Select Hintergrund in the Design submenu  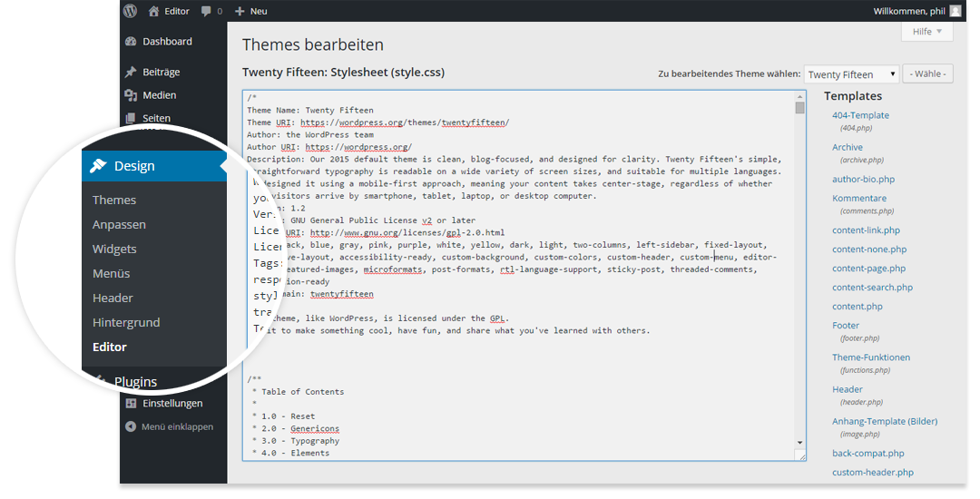click(126, 323)
